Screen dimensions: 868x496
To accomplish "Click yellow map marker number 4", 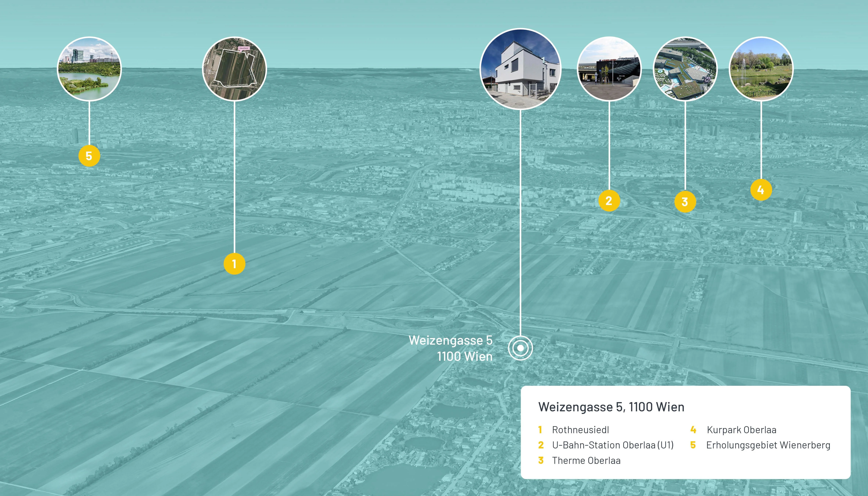I will coord(761,190).
